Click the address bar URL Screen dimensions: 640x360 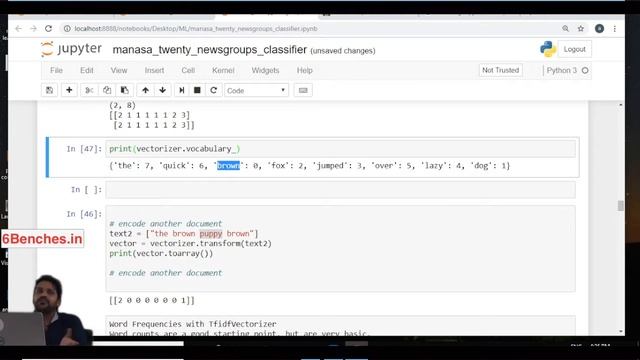point(196,29)
